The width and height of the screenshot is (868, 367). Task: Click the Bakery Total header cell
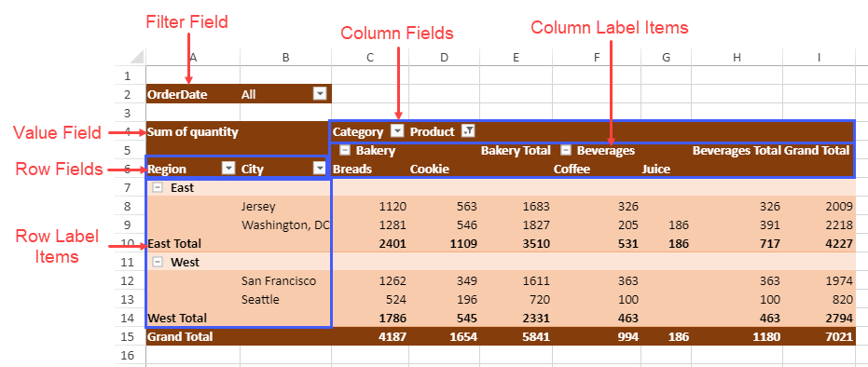[516, 150]
